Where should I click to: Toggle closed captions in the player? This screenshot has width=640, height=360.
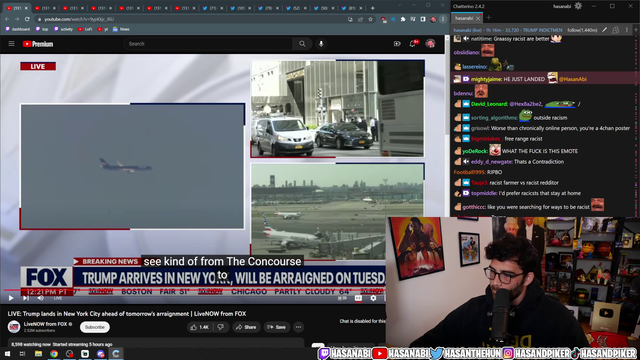click(x=358, y=298)
